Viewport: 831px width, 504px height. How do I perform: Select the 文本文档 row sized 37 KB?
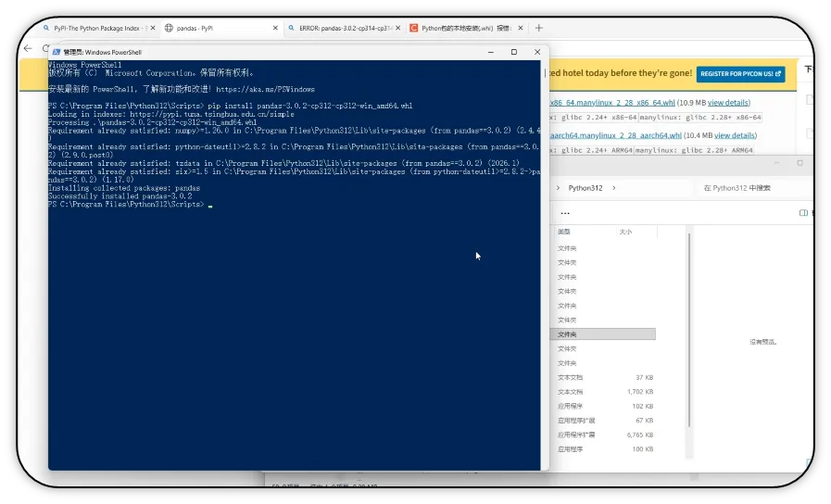click(602, 377)
